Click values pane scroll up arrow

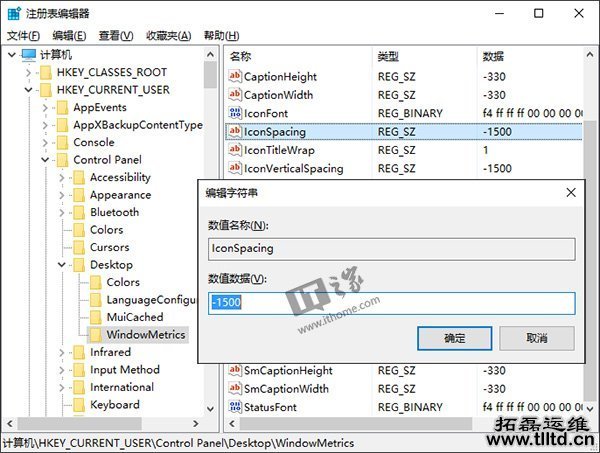[590, 55]
